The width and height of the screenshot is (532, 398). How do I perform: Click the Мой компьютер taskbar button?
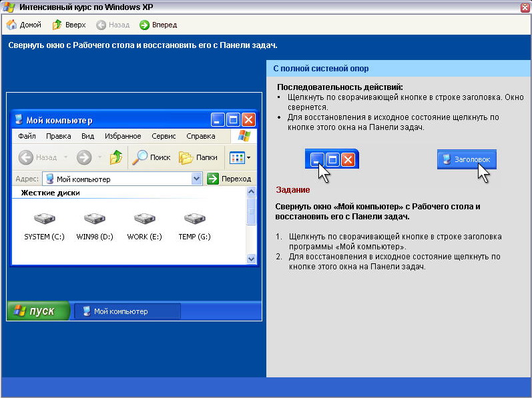click(x=127, y=311)
